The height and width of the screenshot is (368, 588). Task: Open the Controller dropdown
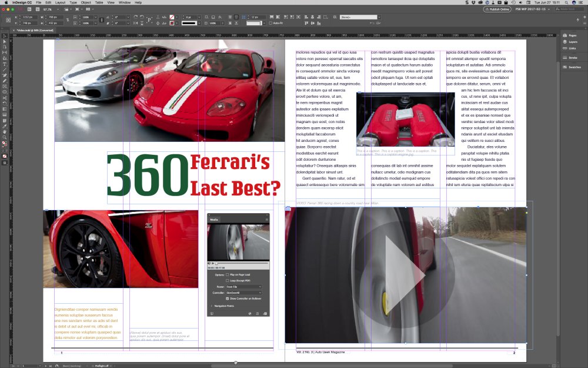pos(243,293)
